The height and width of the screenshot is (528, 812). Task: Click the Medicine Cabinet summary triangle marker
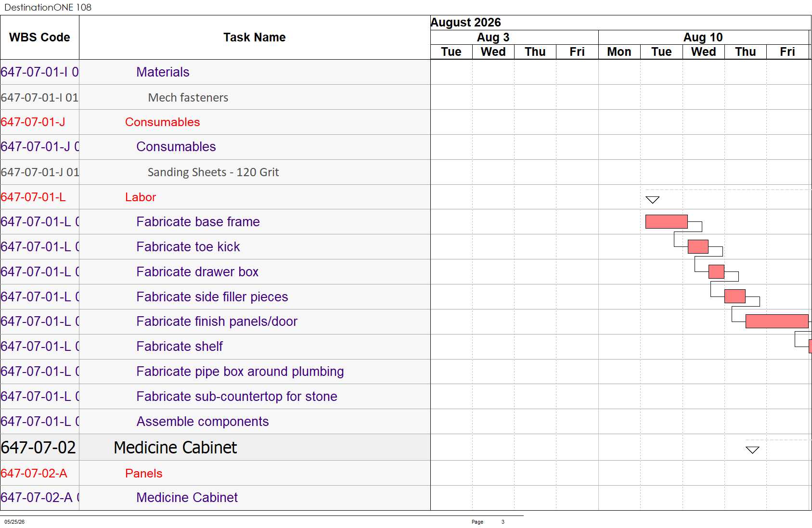(752, 450)
